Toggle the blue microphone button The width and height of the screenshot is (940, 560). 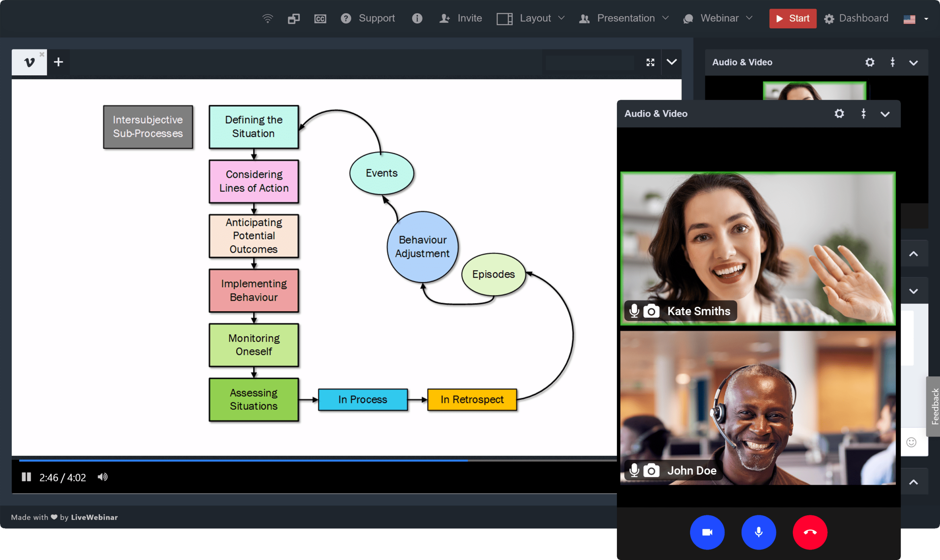(758, 532)
